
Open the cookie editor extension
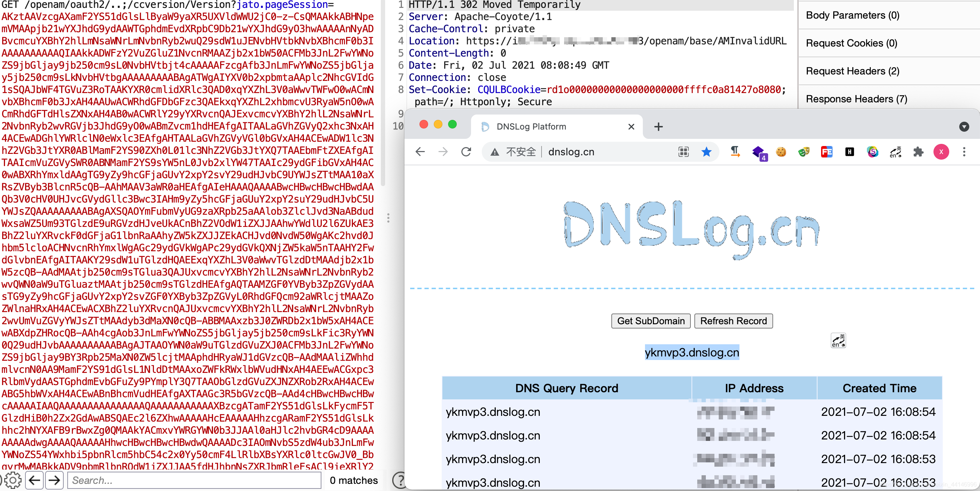[781, 152]
